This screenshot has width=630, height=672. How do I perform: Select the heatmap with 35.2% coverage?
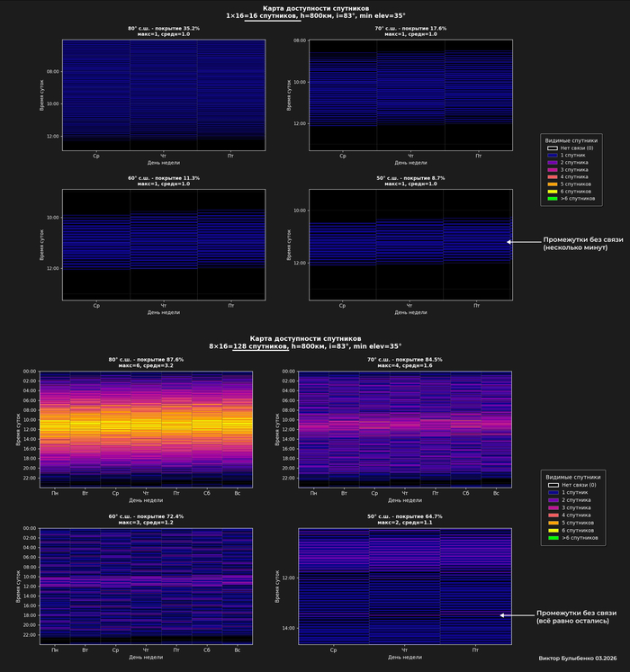click(x=164, y=95)
